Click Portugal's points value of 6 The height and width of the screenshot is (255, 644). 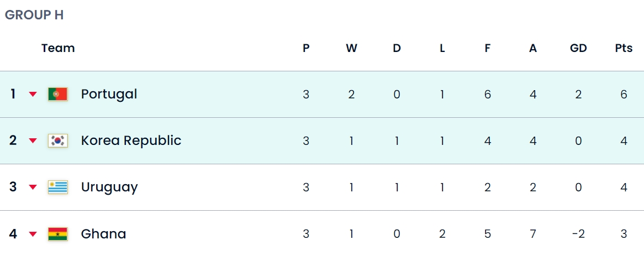tap(624, 95)
